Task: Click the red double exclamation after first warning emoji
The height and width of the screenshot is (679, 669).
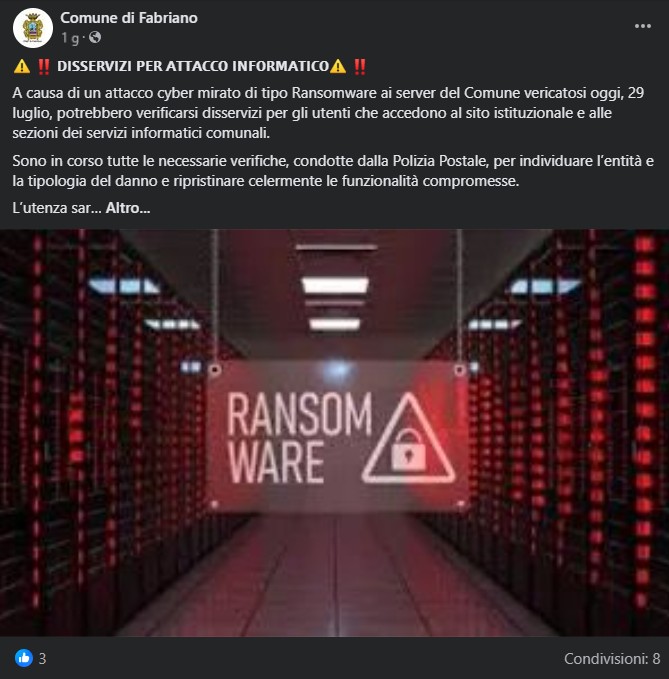Action: click(x=44, y=67)
